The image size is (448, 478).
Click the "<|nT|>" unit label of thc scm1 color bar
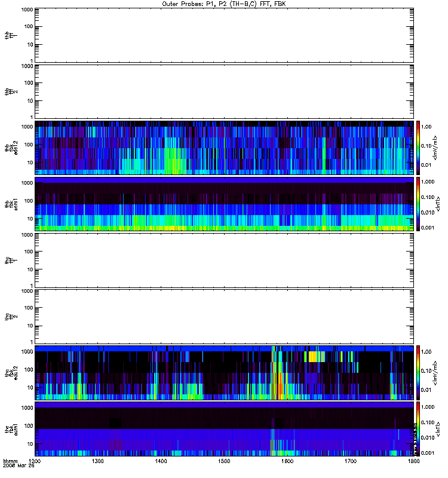tap(438, 429)
